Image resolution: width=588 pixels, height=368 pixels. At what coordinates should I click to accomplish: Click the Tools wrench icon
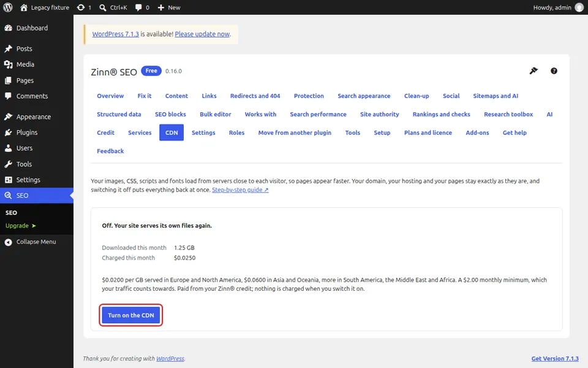pyautogui.click(x=8, y=164)
